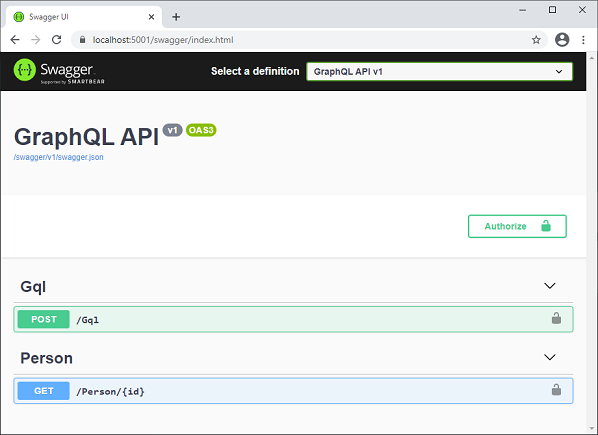Click the vertical scrollbar up arrow

coord(592,58)
